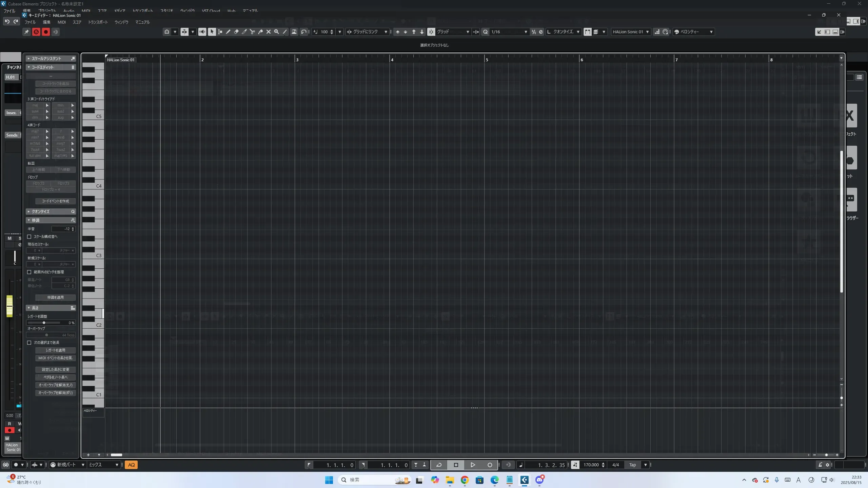Select the Draw pencil tool
The width and height of the screenshot is (868, 488).
coord(228,32)
